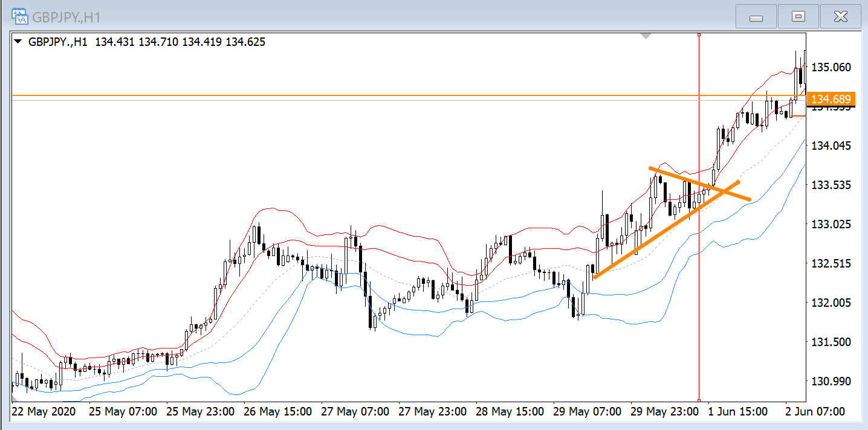Click top anchor square of red vertical line

(699, 35)
